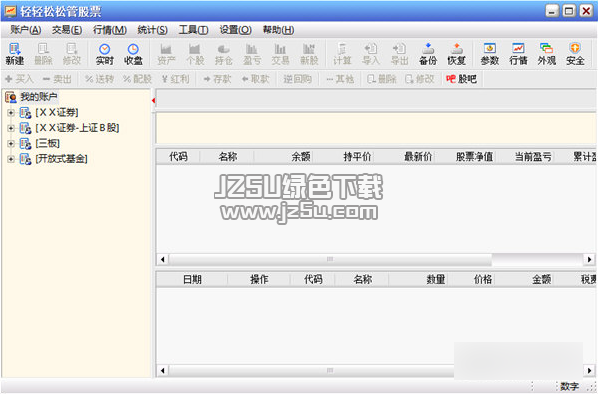The width and height of the screenshot is (598, 394).
Task: Click the 导入 import icon
Action: (x=371, y=54)
